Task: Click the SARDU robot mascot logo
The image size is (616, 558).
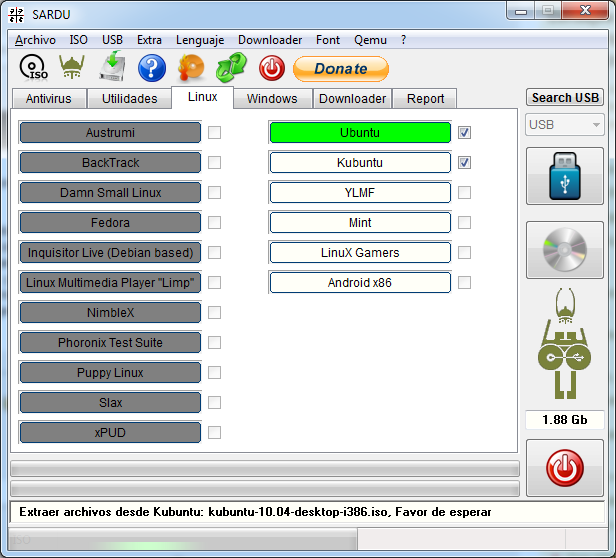Action: (x=565, y=343)
